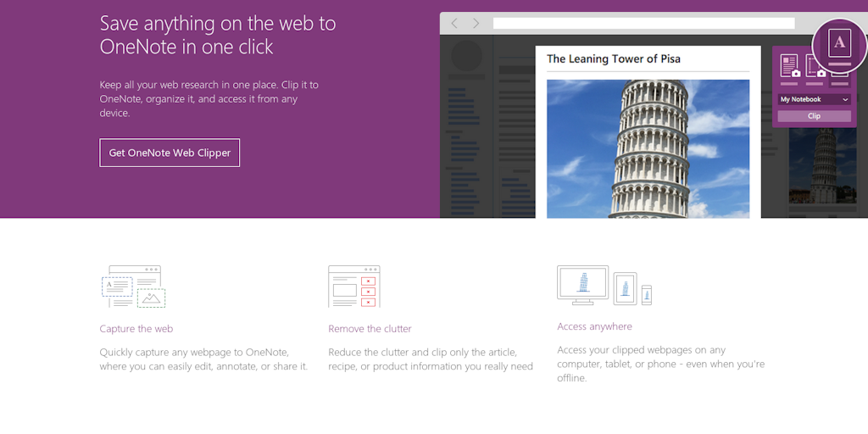
Task: Open the Access anywhere heading
Action: pyautogui.click(x=594, y=326)
